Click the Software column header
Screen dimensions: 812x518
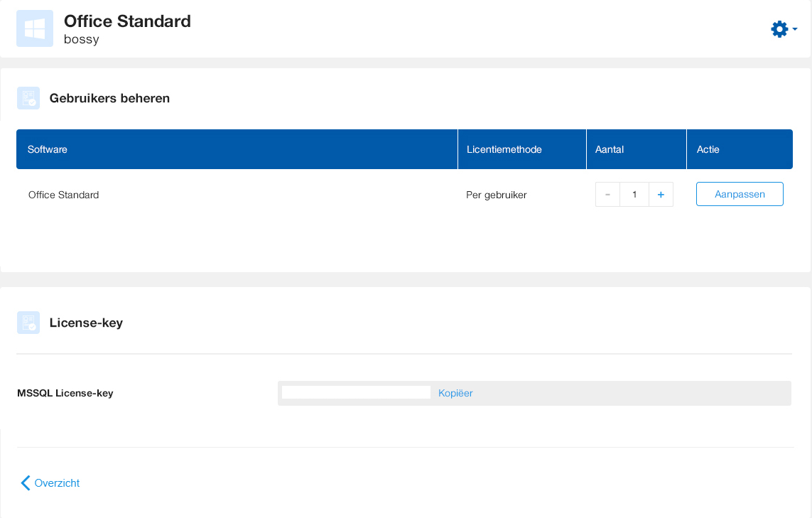pyautogui.click(x=237, y=149)
